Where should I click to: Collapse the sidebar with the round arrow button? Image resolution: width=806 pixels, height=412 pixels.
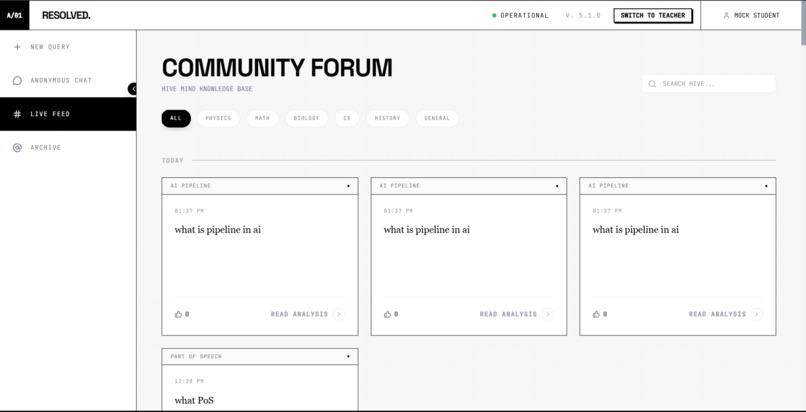133,89
